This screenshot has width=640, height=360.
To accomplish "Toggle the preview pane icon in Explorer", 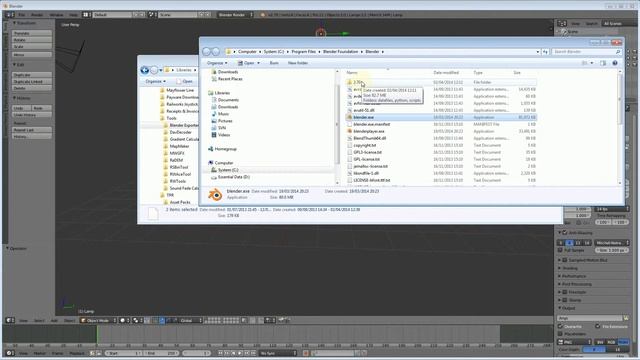I will click(x=603, y=63).
